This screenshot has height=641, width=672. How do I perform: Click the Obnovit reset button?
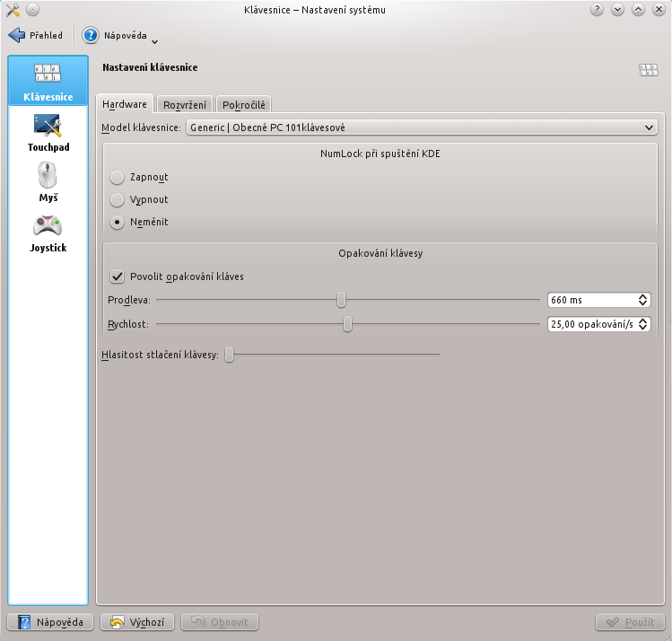coord(220,622)
